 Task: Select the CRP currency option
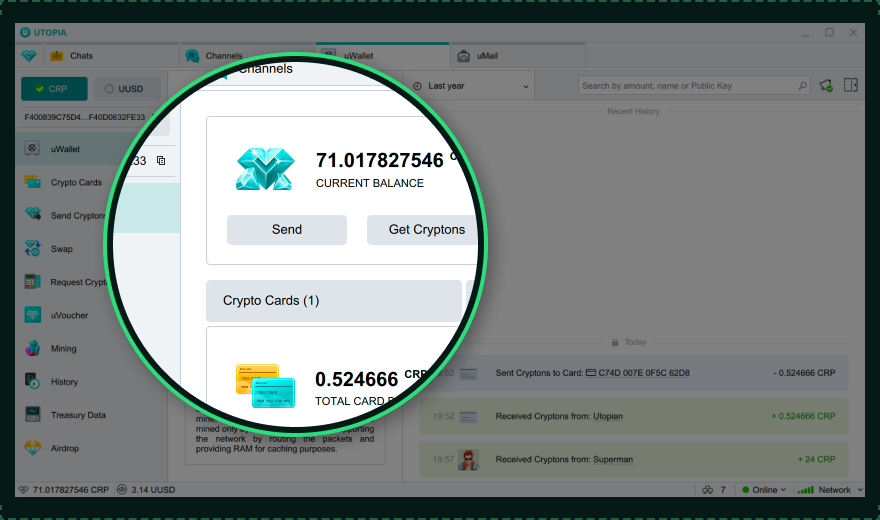pyautogui.click(x=54, y=89)
